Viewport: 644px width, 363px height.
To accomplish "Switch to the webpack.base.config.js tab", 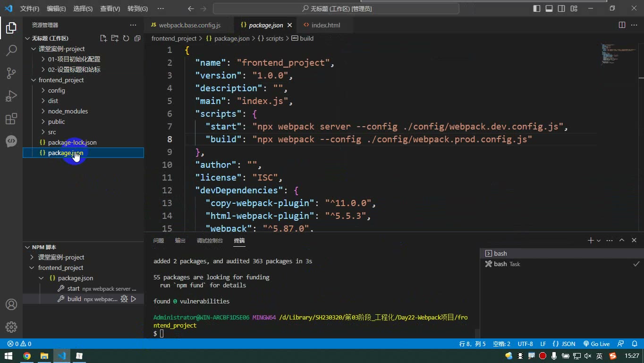I will 189,25.
